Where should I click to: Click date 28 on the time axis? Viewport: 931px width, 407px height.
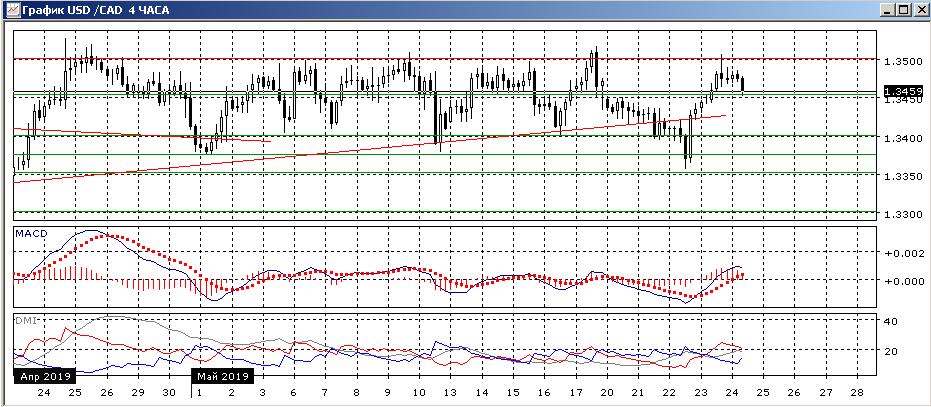click(x=855, y=393)
